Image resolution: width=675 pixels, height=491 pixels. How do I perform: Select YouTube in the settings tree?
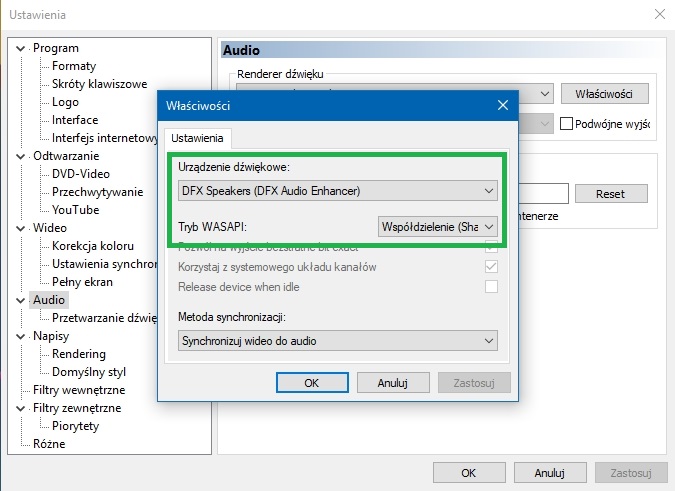click(76, 210)
